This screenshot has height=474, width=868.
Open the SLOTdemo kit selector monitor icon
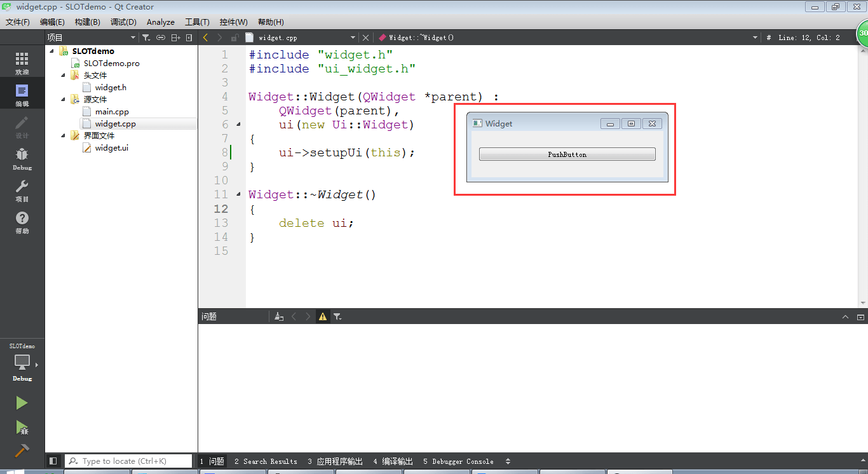click(22, 363)
